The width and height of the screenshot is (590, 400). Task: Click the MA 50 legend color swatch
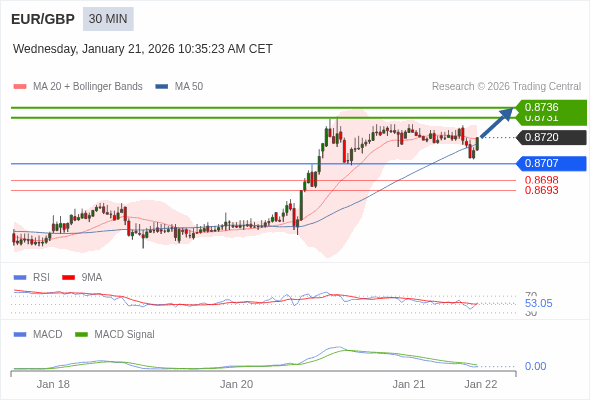click(x=162, y=87)
